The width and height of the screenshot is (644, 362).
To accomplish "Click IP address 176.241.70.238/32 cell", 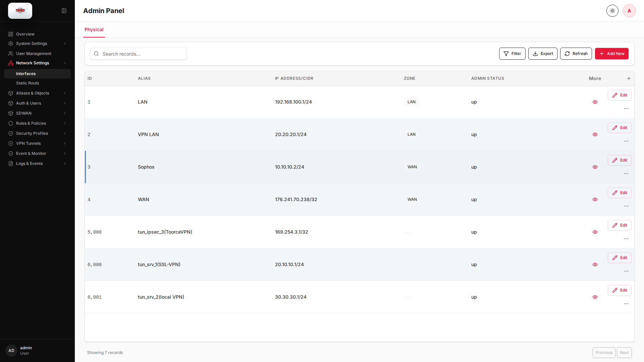I will [x=296, y=199].
